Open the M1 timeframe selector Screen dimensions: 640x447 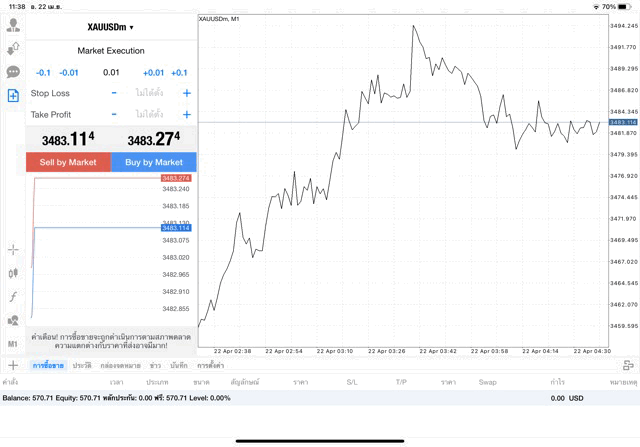pos(13,344)
